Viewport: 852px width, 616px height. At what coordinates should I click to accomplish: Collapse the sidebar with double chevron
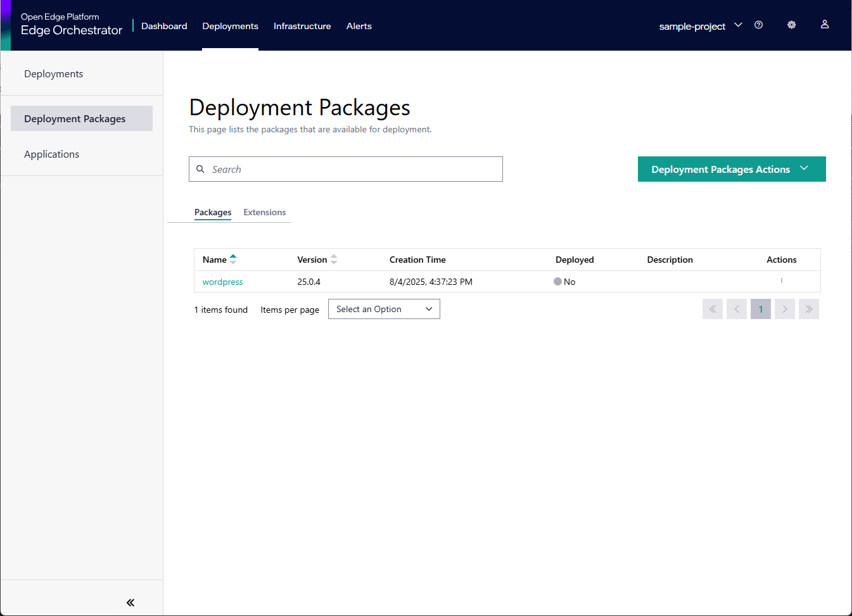(x=130, y=603)
